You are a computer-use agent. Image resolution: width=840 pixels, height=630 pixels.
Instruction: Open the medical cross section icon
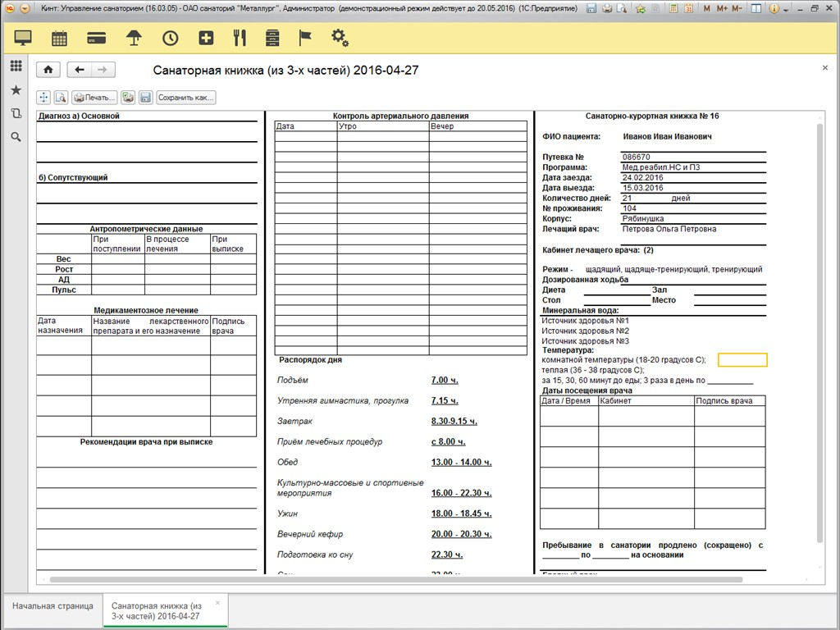click(206, 38)
